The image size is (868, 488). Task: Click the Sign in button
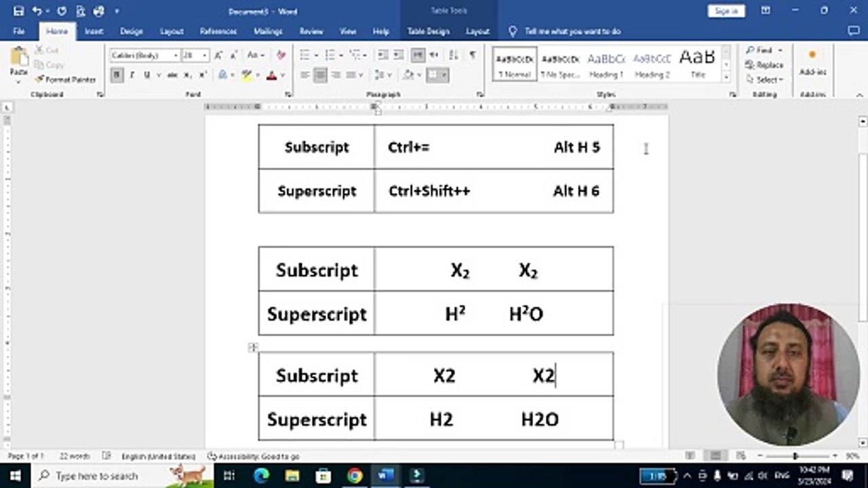[x=726, y=11]
